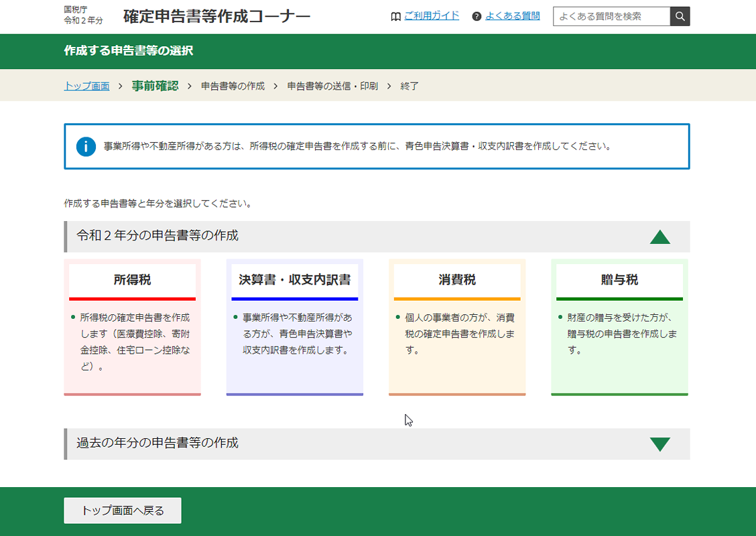Open the ご利用ガイド link

432,16
